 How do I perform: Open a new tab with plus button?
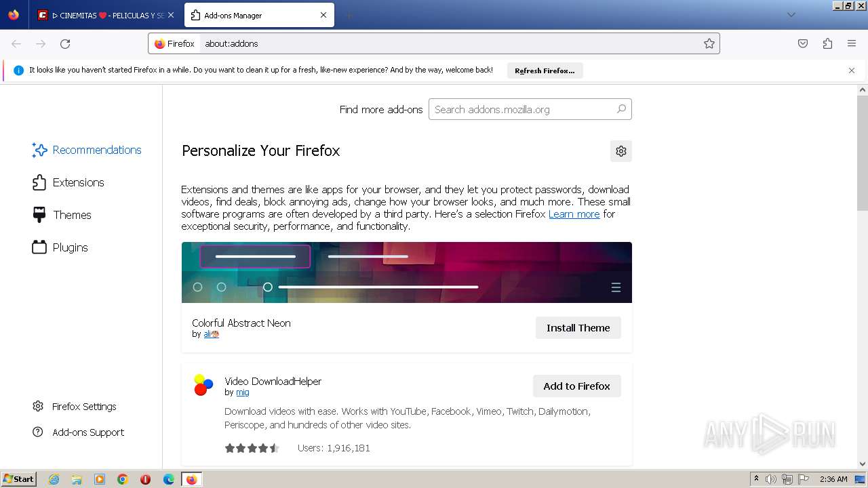[349, 15]
